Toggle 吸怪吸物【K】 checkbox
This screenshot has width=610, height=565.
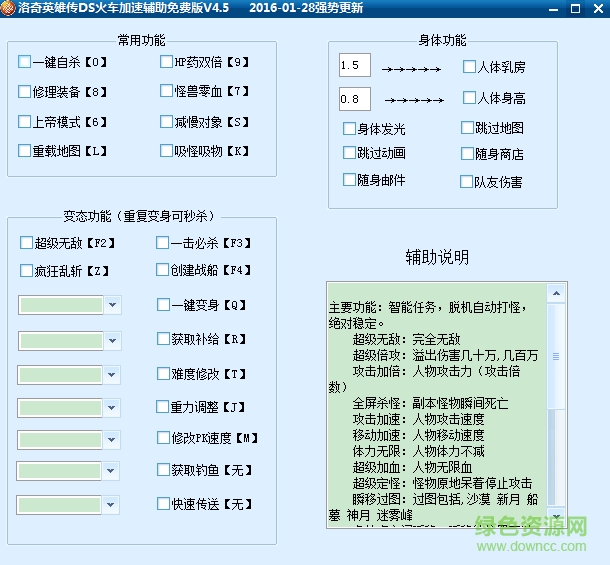[x=166, y=151]
